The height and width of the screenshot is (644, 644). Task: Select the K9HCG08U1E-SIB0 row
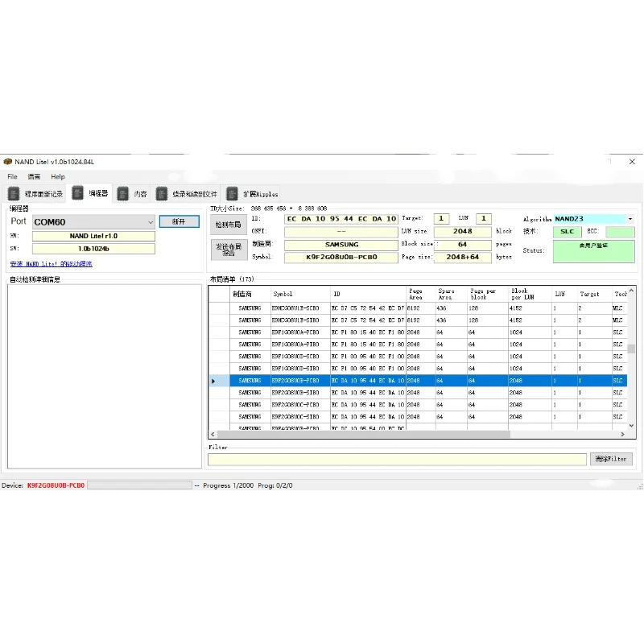(x=418, y=320)
